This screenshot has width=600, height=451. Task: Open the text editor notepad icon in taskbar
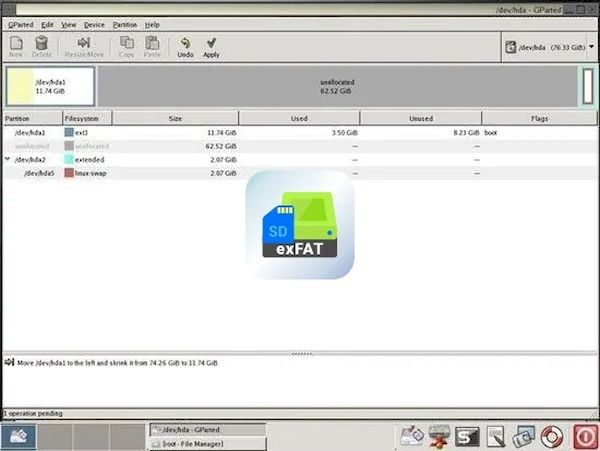click(x=496, y=436)
